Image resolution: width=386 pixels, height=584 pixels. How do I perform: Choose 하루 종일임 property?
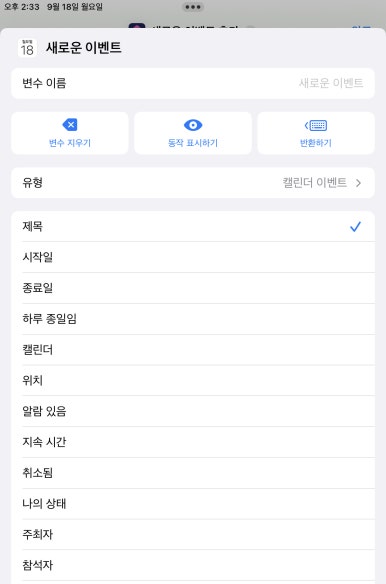tap(193, 319)
